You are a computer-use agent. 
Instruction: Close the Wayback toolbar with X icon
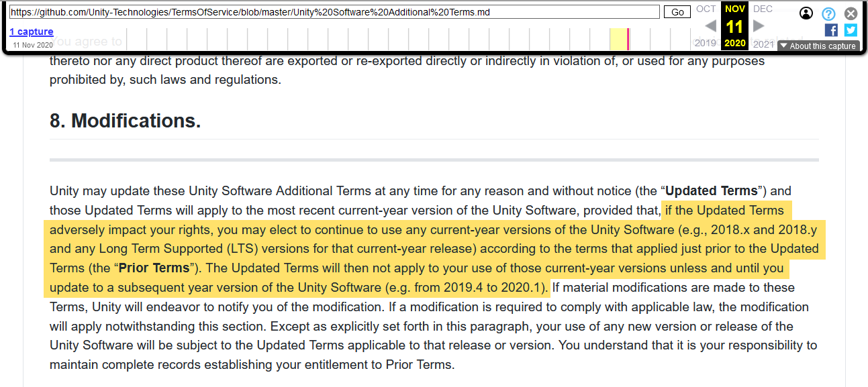(851, 13)
